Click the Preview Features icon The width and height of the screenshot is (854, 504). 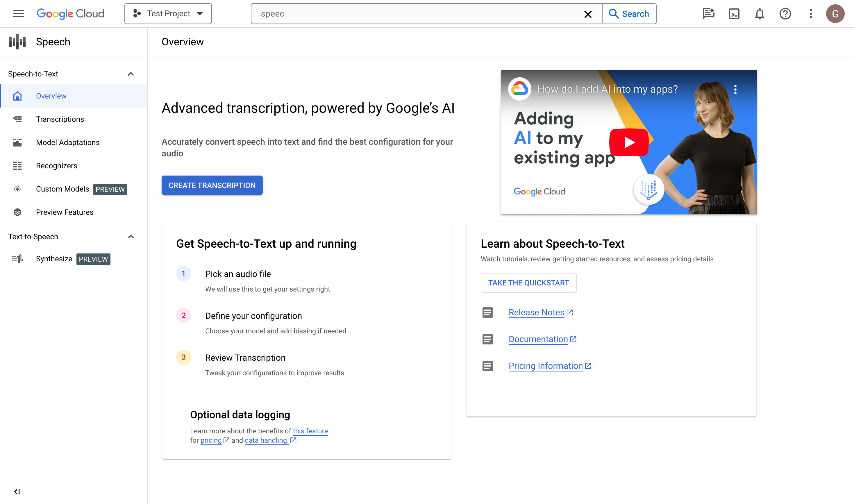tap(17, 212)
